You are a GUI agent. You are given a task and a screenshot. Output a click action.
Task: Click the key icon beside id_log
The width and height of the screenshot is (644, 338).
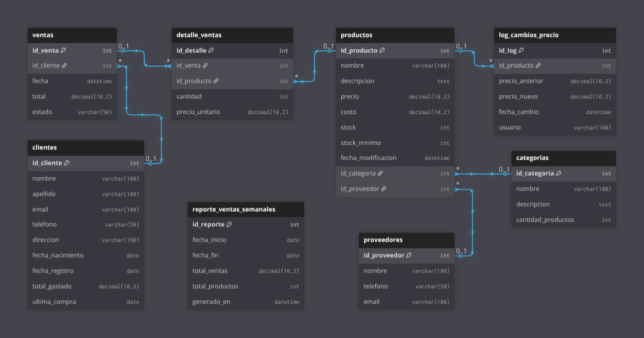click(521, 50)
